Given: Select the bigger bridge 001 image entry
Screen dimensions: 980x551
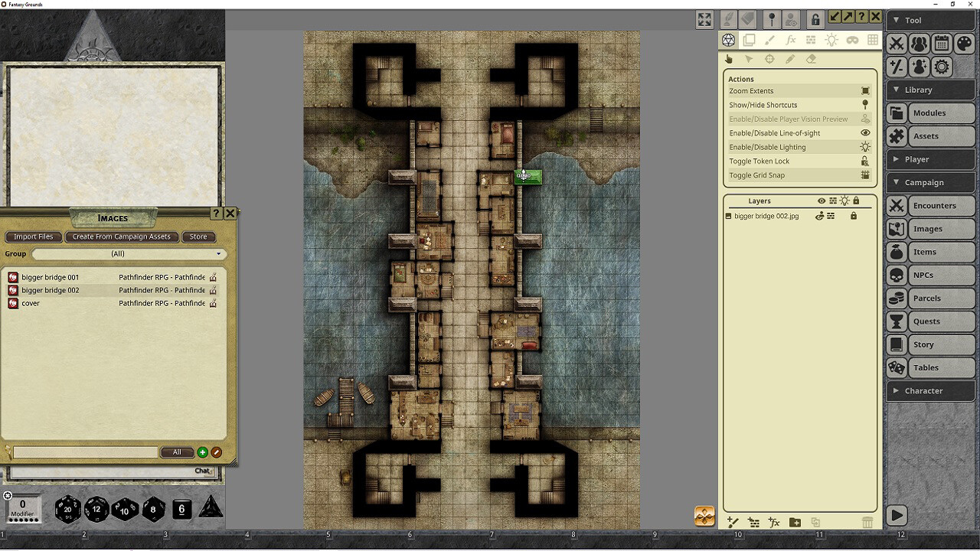Looking at the screenshot, I should click(50, 277).
